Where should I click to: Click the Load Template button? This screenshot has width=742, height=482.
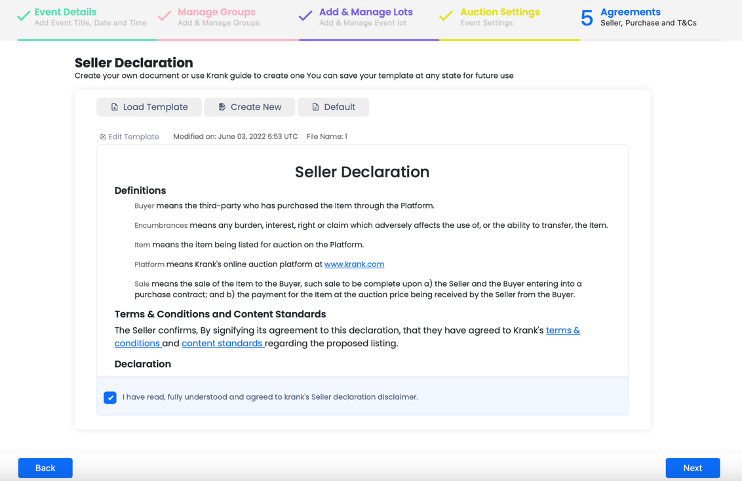(x=149, y=107)
